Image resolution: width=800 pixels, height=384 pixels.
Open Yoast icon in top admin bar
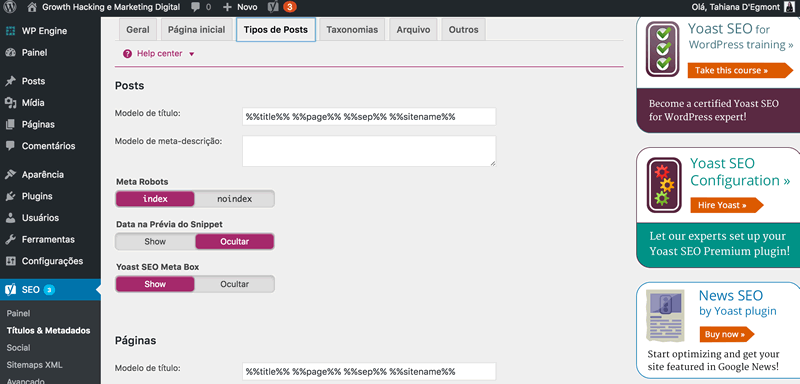[273, 7]
